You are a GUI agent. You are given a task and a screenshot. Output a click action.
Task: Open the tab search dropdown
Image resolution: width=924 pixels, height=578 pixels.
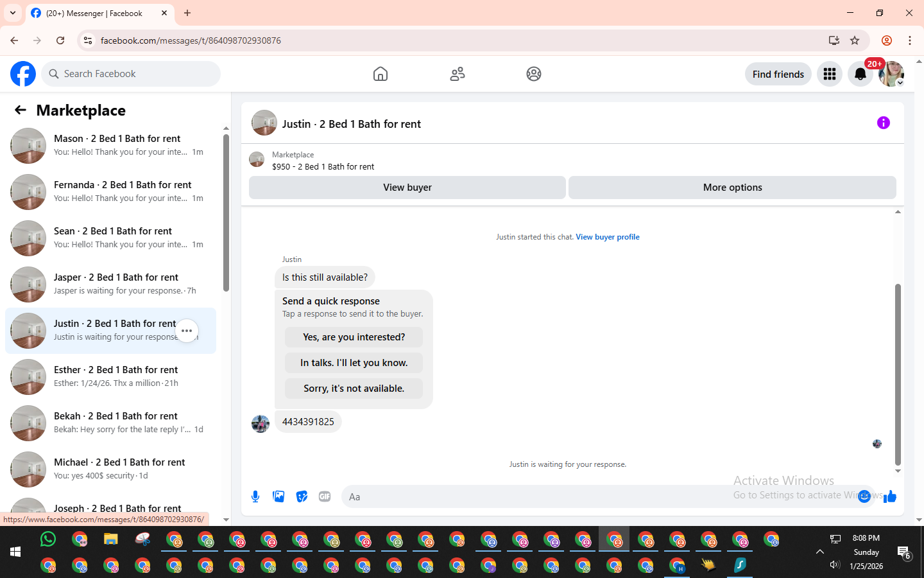pos(13,13)
